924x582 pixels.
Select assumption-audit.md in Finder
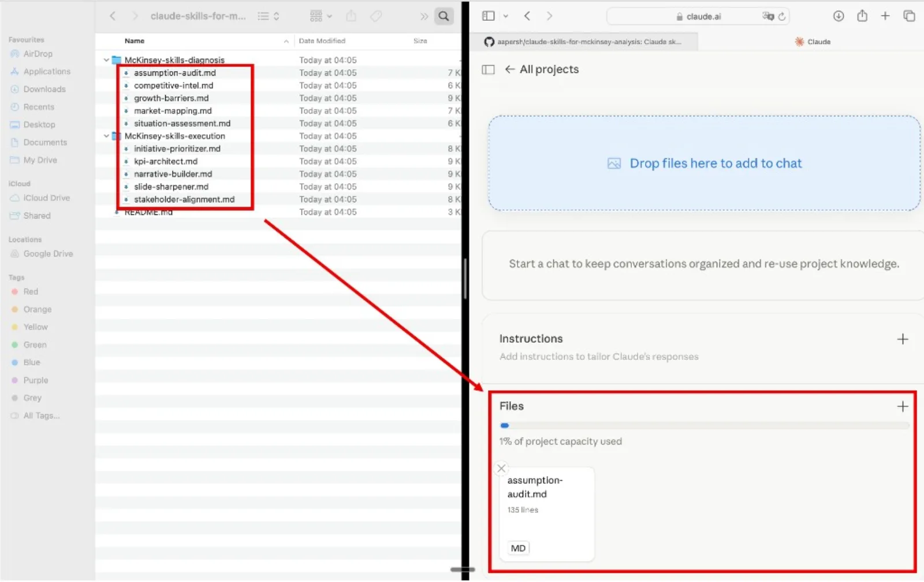(174, 73)
